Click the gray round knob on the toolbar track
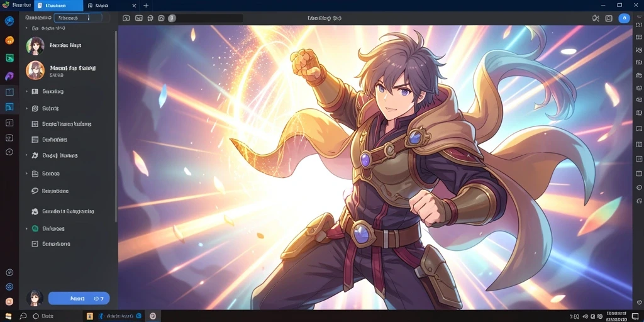Screen dimensions: 644x322 coord(172,18)
